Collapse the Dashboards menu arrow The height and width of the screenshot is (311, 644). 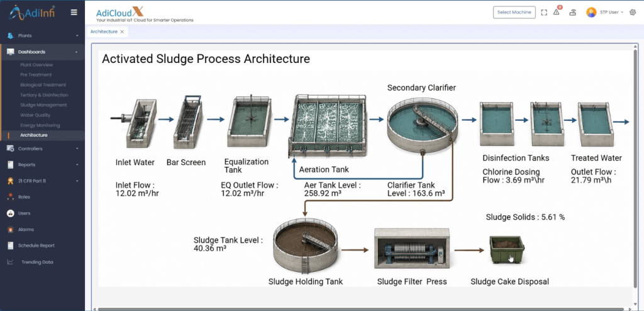pyautogui.click(x=77, y=52)
